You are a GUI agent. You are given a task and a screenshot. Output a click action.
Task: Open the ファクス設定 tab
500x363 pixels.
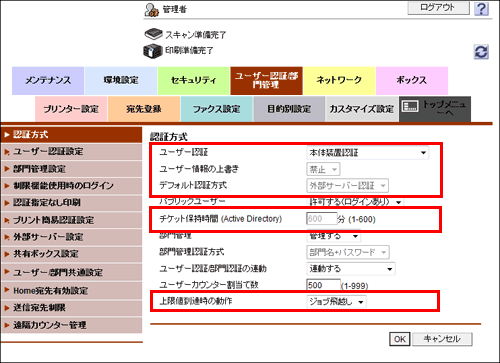[x=217, y=109]
